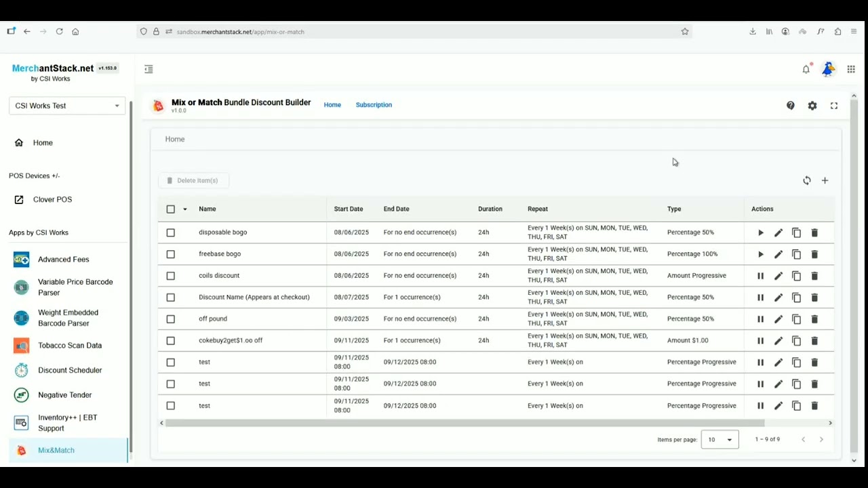Reload the browser page
The height and width of the screenshot is (488, 868).
point(59,31)
